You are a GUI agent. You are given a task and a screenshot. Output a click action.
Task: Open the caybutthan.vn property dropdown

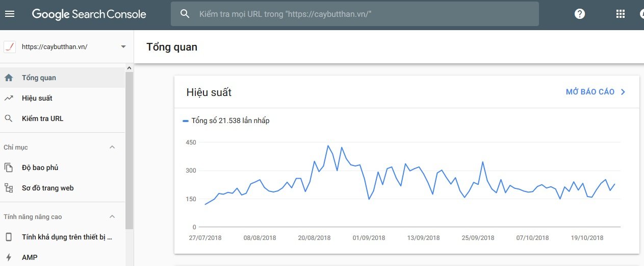point(123,47)
